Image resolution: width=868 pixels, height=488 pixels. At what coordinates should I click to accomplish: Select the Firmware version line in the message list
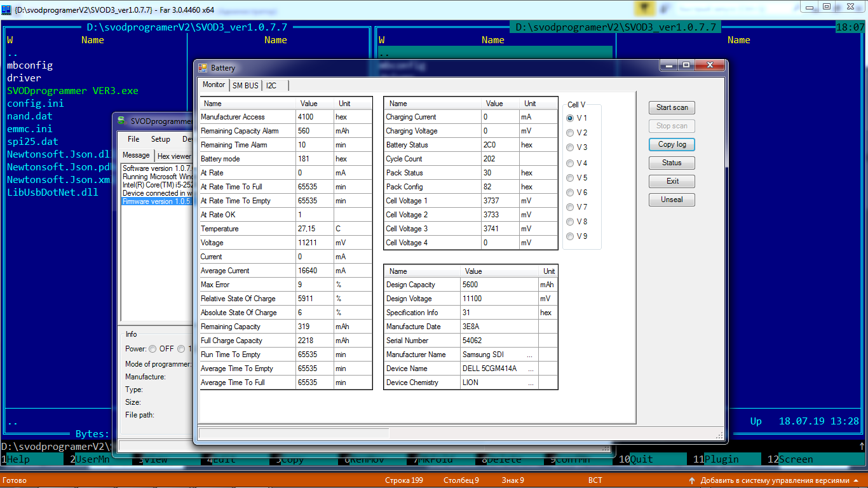[158, 201]
